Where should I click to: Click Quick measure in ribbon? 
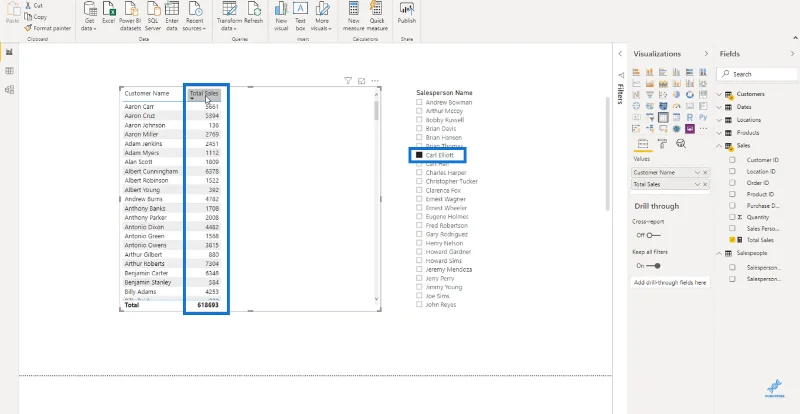pyautogui.click(x=377, y=16)
